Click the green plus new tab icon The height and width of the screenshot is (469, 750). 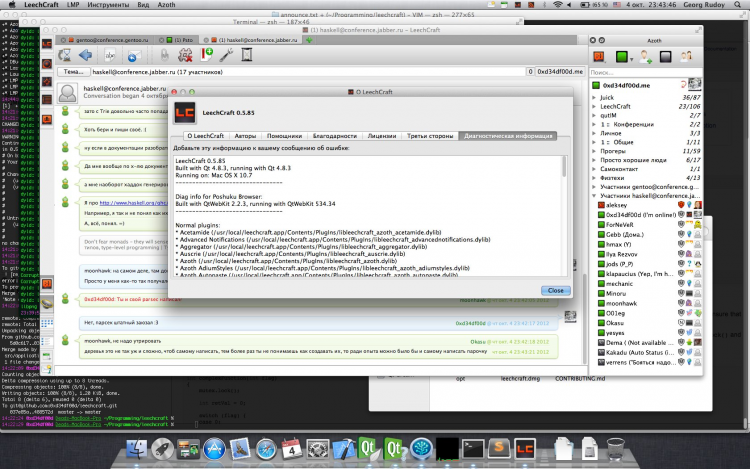(x=309, y=40)
